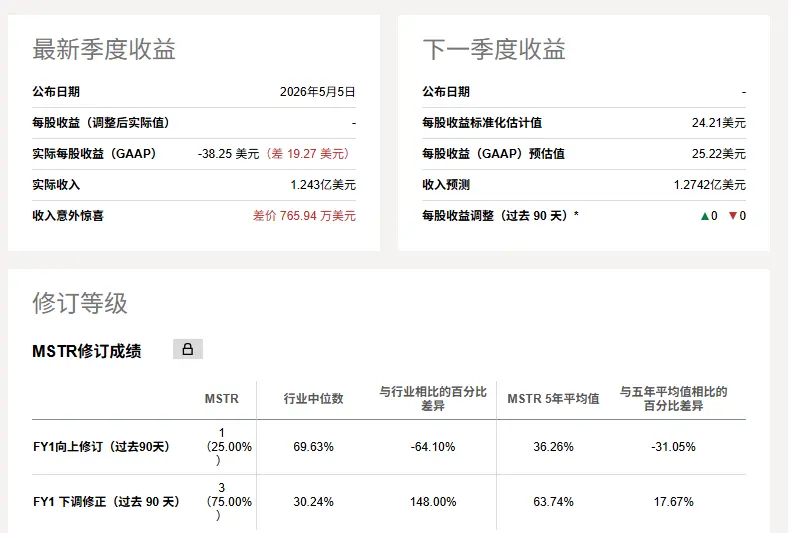Select GAAP EPS estimate 25.22美元

pyautogui.click(x=718, y=154)
